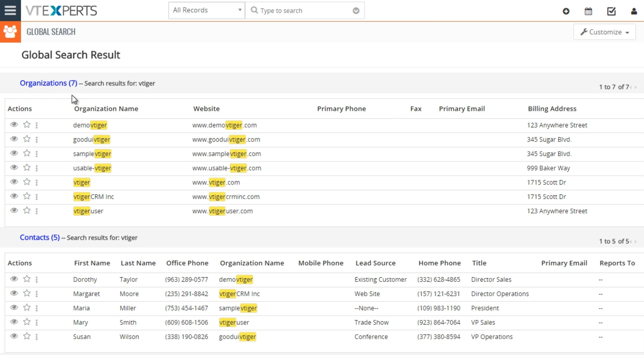
Task: Click the Lead Source column header
Action: 376,263
